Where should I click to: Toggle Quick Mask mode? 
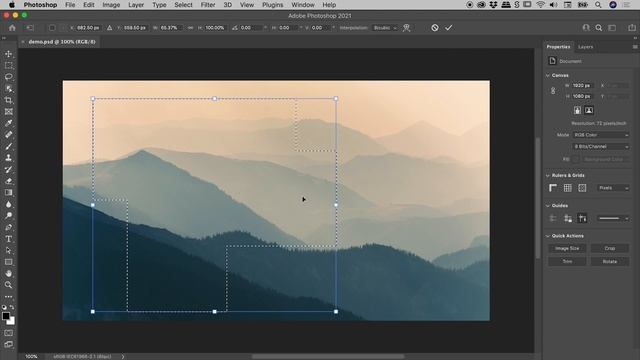coord(9,333)
